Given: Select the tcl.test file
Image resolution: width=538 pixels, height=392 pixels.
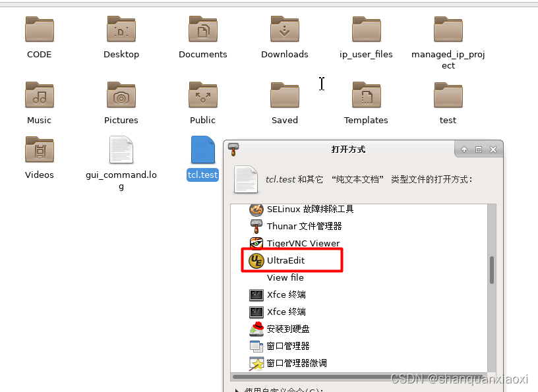Looking at the screenshot, I should coord(203,159).
